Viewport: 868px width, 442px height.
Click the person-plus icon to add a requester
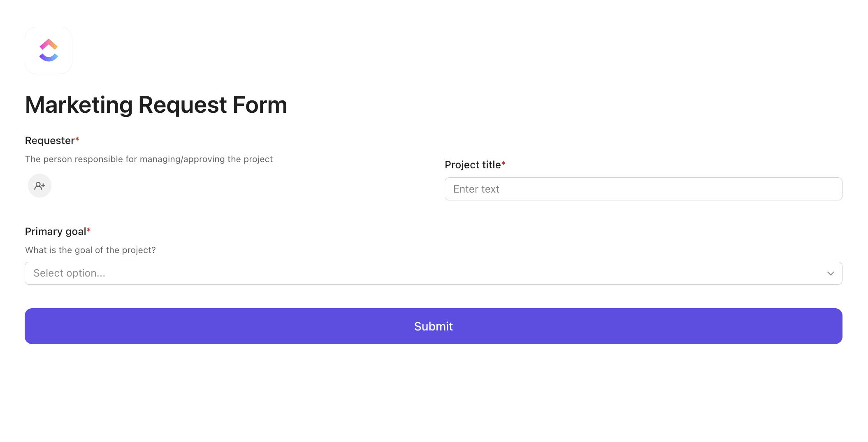tap(39, 186)
